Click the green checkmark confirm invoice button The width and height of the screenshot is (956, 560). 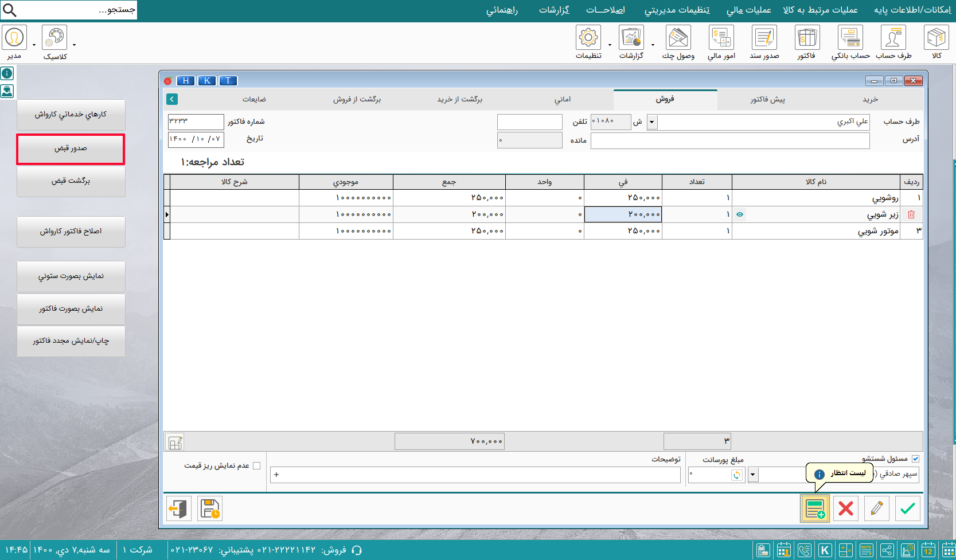907,508
